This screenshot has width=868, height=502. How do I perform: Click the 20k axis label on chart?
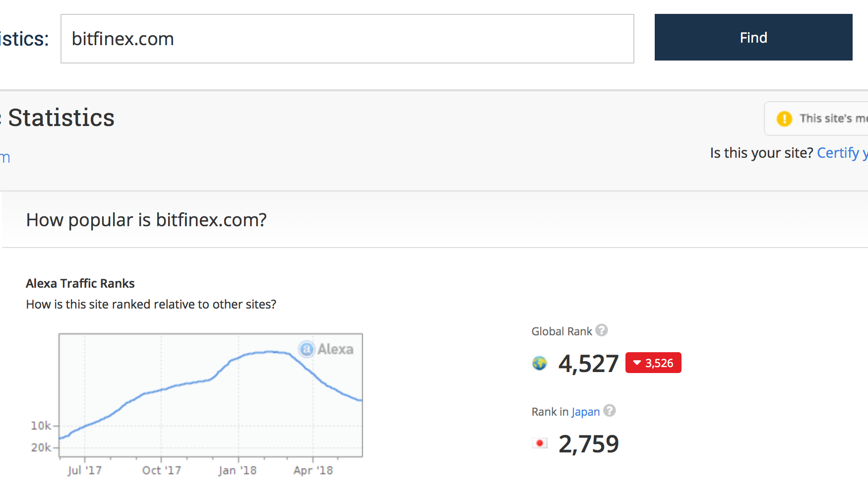(41, 447)
